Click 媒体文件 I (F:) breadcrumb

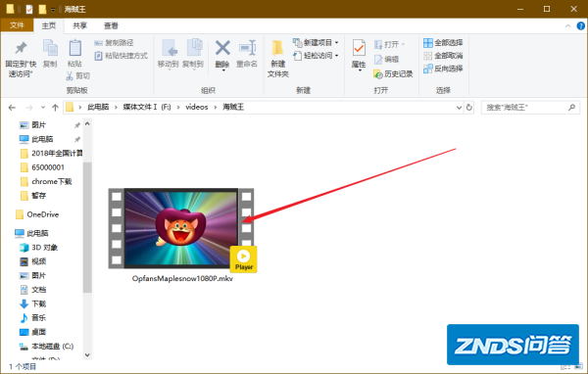click(x=147, y=107)
